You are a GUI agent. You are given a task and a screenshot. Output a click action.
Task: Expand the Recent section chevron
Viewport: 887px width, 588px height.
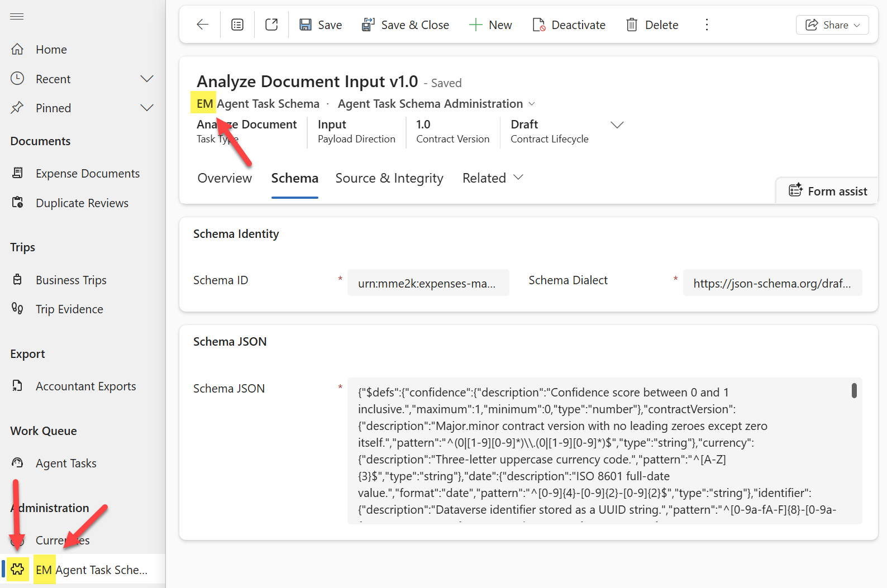coord(147,79)
